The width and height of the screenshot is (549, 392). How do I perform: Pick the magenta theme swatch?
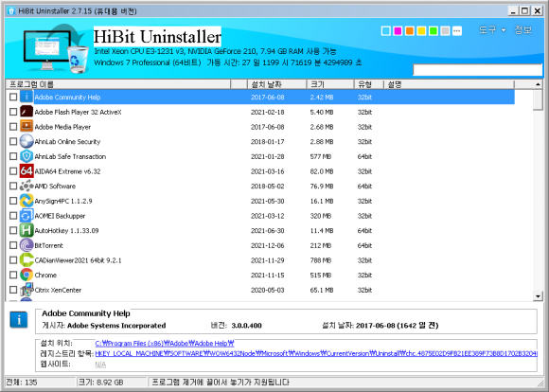click(398, 31)
